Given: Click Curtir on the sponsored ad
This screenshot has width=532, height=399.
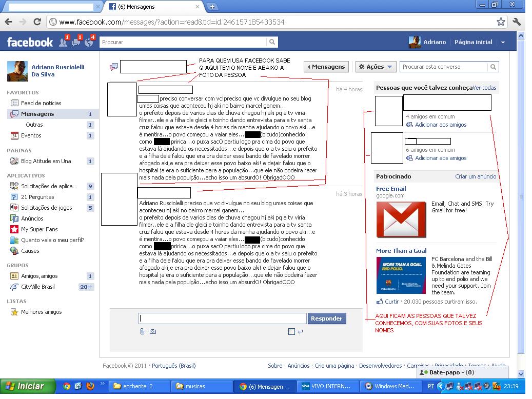Looking at the screenshot, I should pyautogui.click(x=391, y=302).
